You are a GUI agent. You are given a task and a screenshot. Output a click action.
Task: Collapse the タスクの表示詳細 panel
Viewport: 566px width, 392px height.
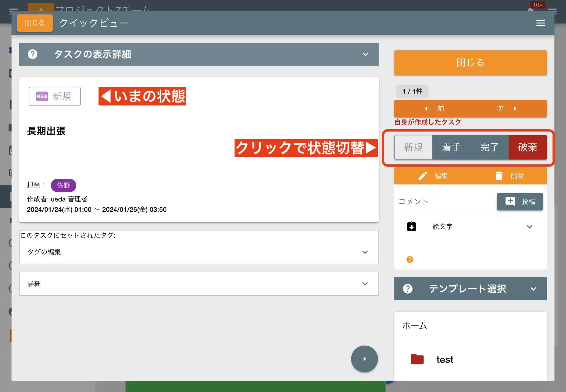[x=365, y=54]
